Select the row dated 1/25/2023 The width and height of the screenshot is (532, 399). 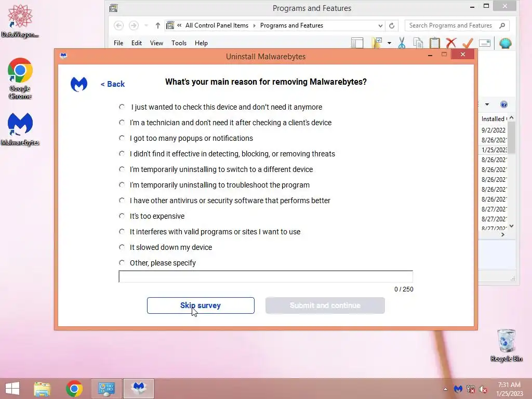click(493, 150)
